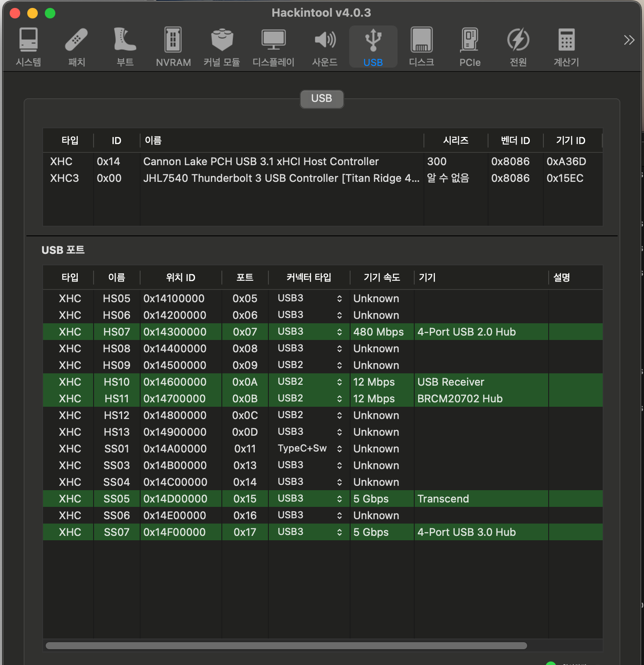This screenshot has width=644, height=665.
Task: Open the TypeC+Sw connector dropdown for SS01
Action: tap(309, 448)
